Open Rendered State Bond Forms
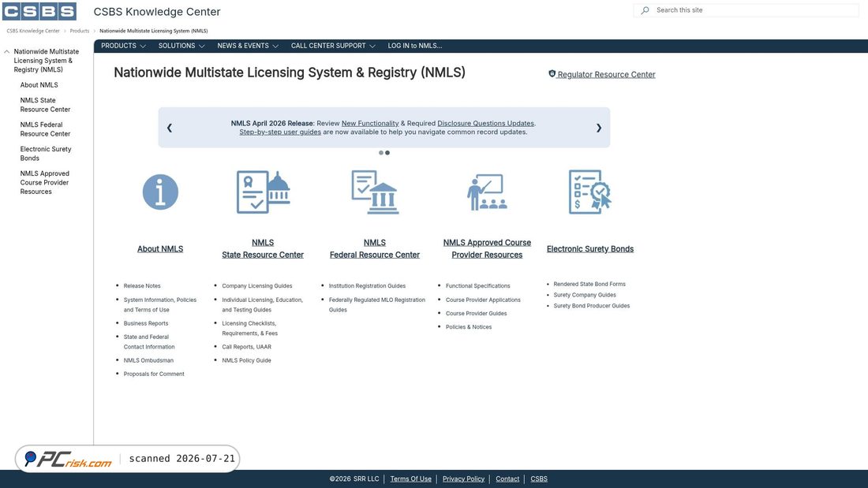 coord(589,285)
